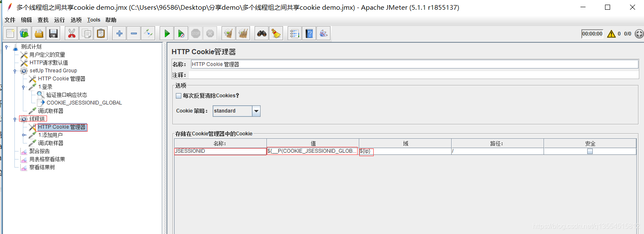Select 调试取样器 under setUp Thread Group
This screenshot has width=644, height=234.
point(50,111)
